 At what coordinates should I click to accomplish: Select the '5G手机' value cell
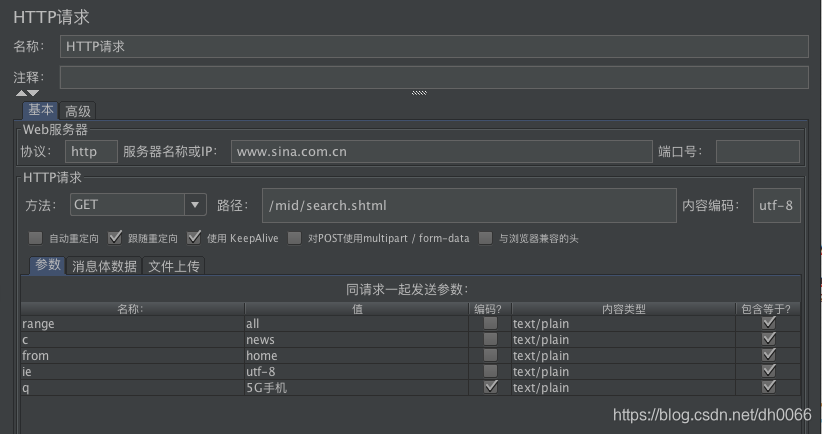click(x=356, y=387)
